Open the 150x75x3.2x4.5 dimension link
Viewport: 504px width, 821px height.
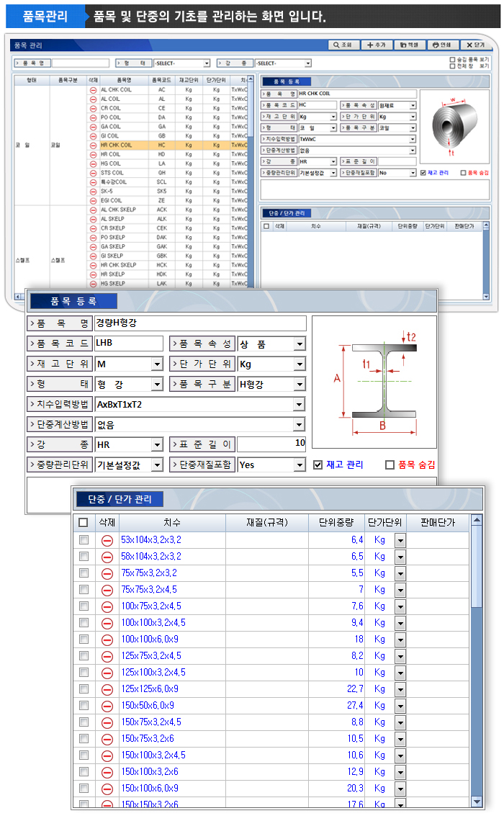pyautogui.click(x=151, y=722)
